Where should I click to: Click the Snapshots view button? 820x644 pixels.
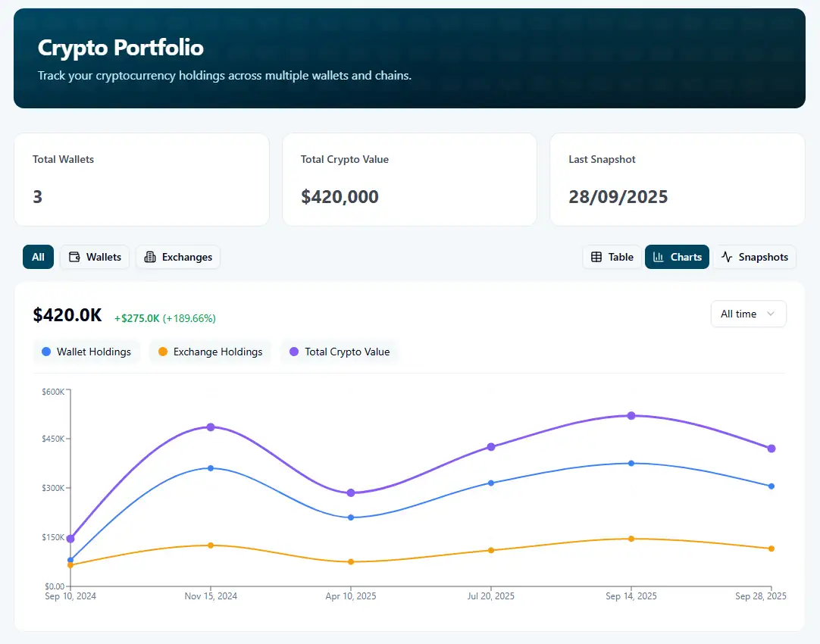[754, 257]
